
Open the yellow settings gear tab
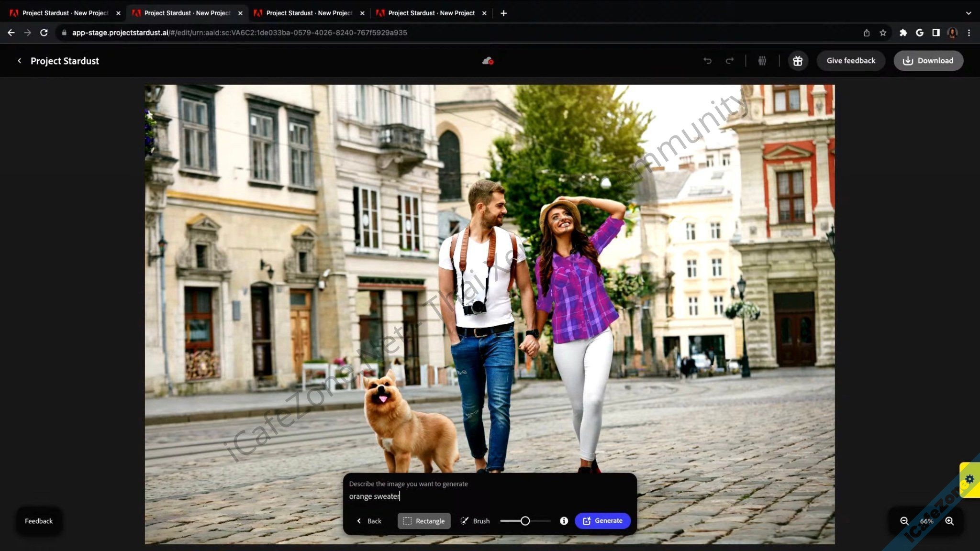coord(970,479)
